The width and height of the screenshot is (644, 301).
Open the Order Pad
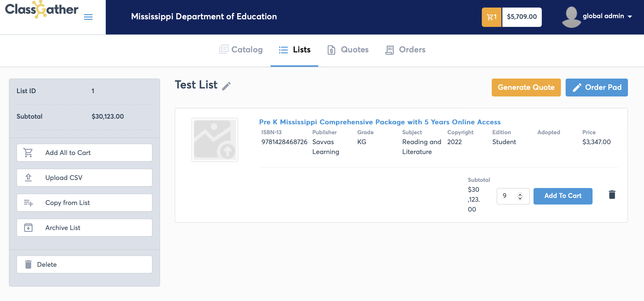tap(597, 88)
